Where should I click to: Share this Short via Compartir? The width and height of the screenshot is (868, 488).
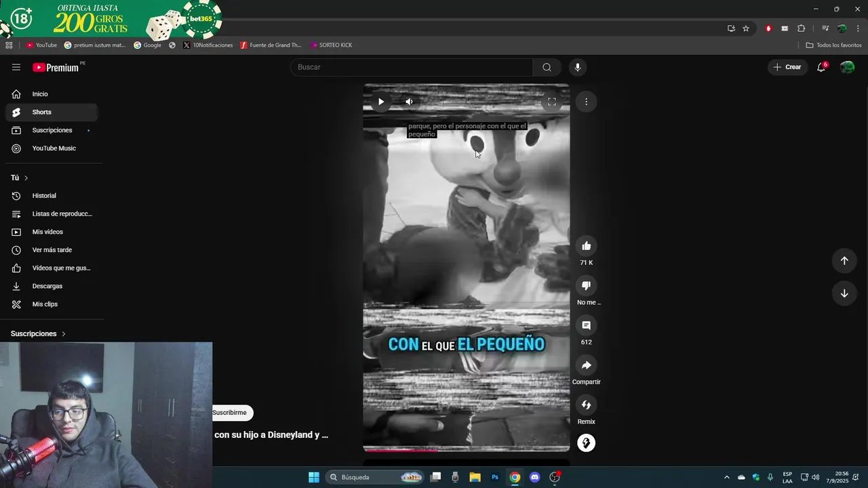click(x=587, y=365)
